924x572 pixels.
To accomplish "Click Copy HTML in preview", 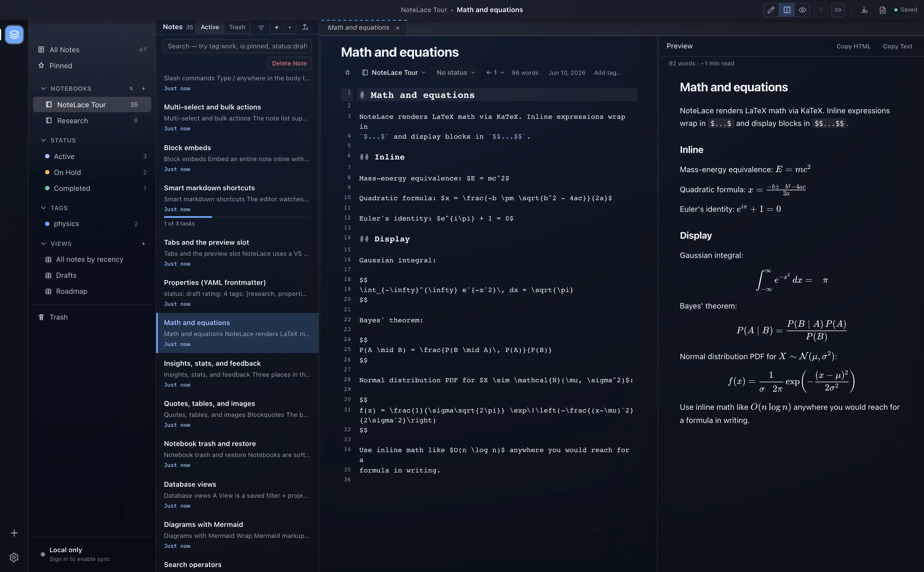I will coord(853,46).
